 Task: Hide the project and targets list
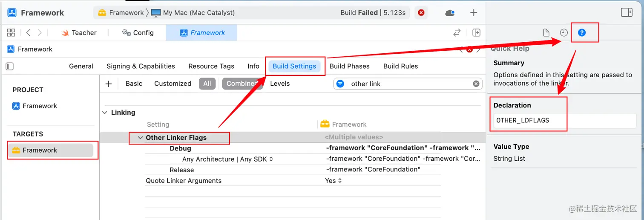coord(10,66)
